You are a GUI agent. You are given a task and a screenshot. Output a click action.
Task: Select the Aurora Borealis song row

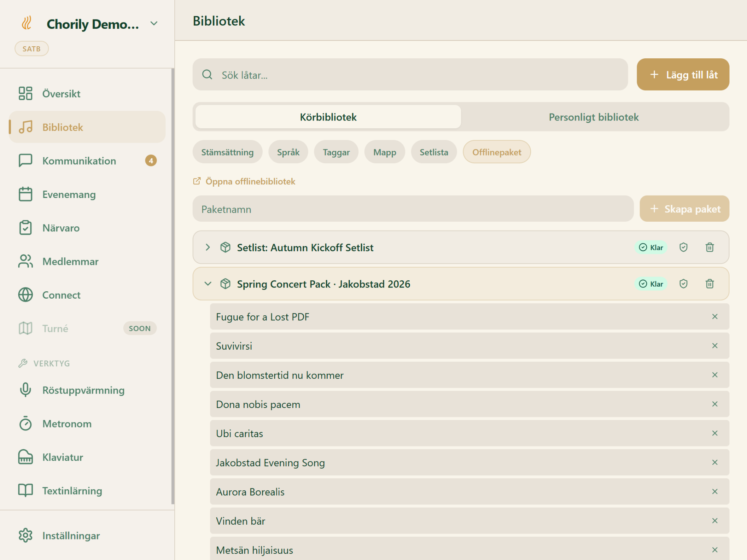coord(470,492)
